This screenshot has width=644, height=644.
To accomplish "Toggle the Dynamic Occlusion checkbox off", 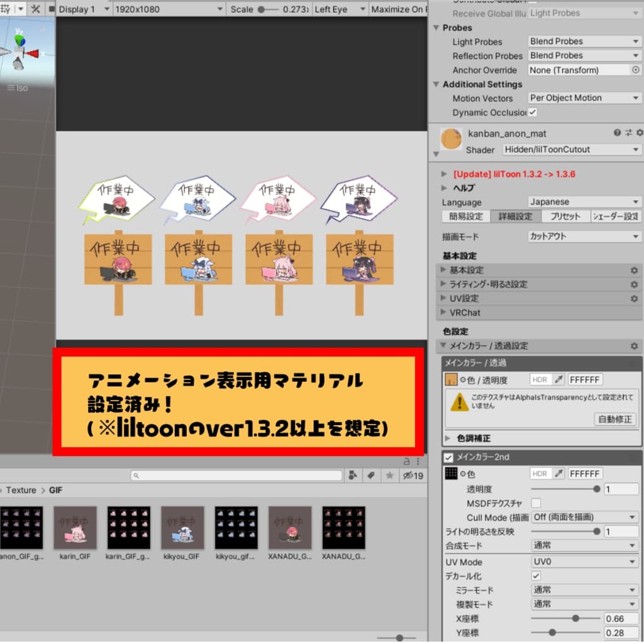I will click(x=534, y=111).
